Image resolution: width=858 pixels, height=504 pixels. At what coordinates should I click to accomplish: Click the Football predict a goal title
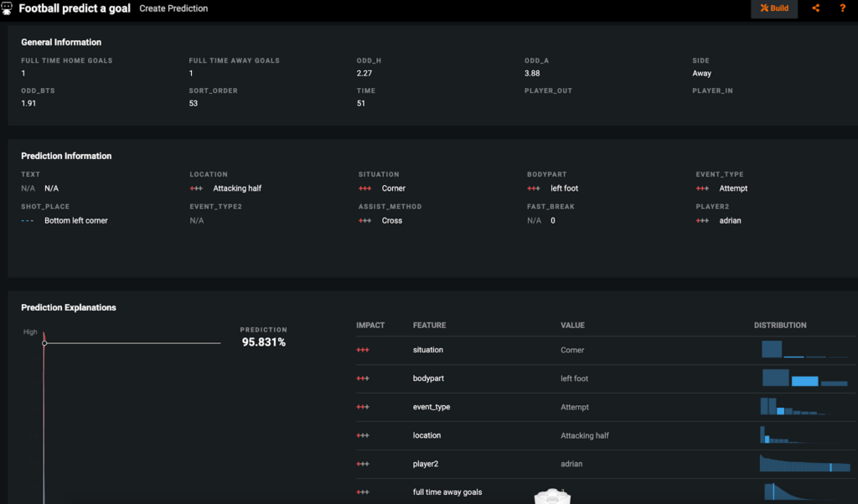[x=74, y=8]
